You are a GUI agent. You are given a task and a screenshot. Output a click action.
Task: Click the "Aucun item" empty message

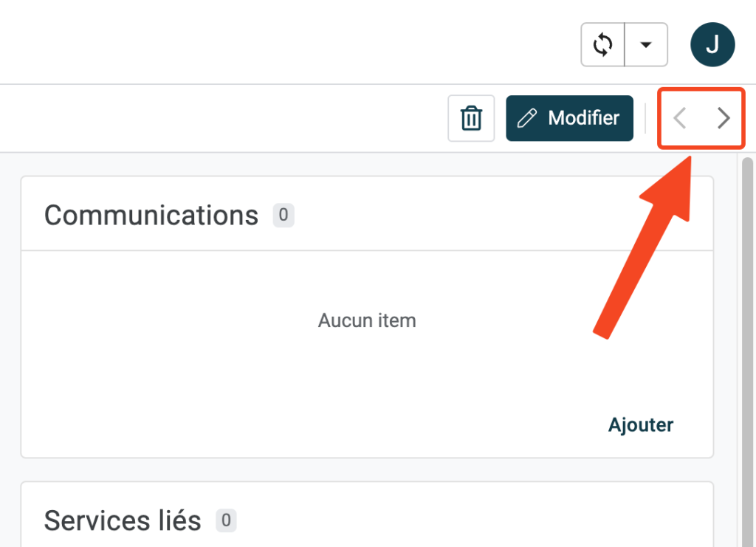367,320
